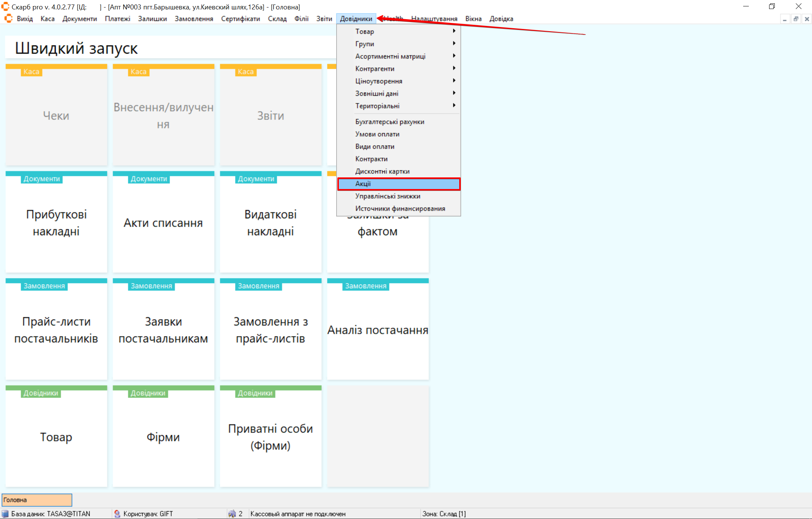The width and height of the screenshot is (812, 519).
Task: Click the inner window minimize icon
Action: tap(785, 19)
